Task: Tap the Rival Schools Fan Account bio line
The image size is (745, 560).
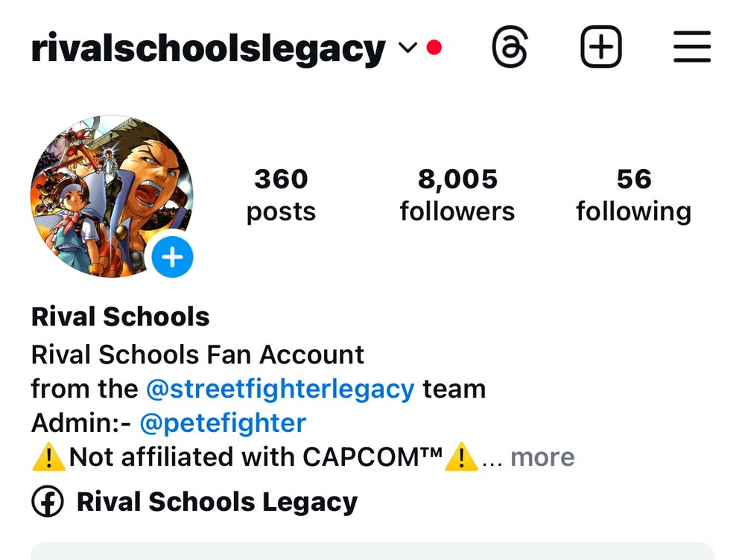Action: click(197, 354)
